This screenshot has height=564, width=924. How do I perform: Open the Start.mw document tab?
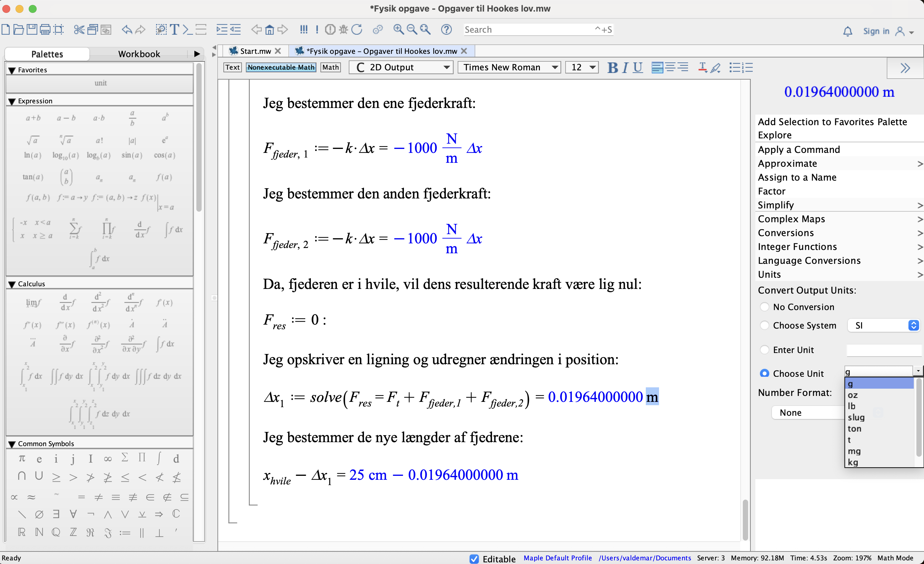point(255,51)
